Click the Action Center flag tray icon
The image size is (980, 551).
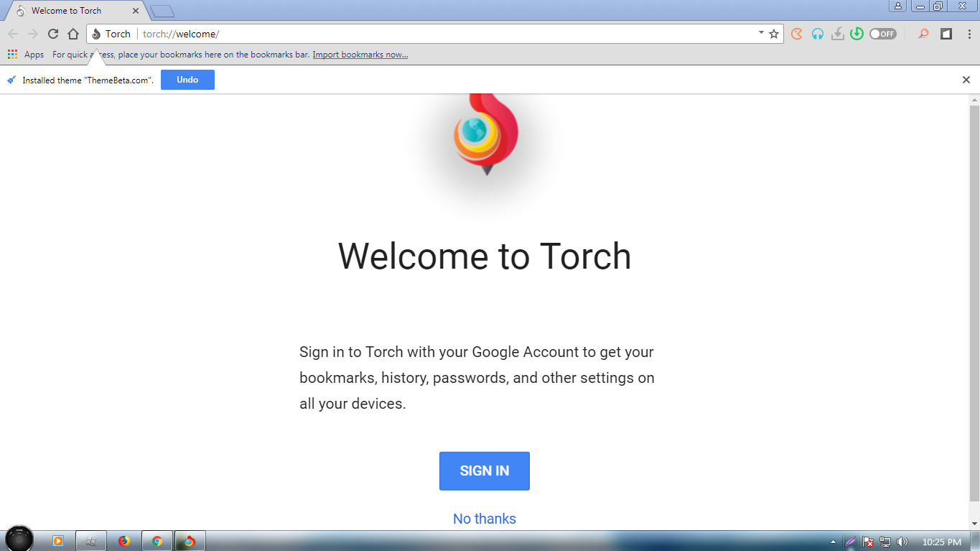point(868,542)
